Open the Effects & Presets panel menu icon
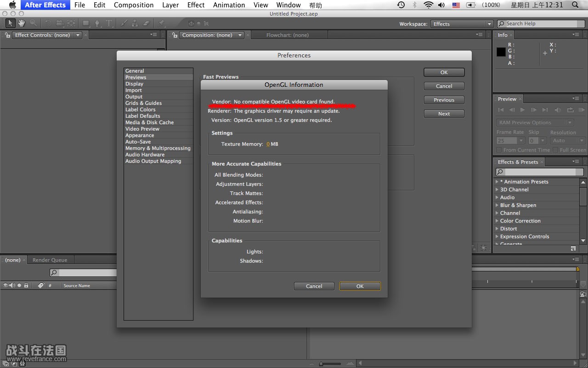The height and width of the screenshot is (368, 588). pos(576,162)
